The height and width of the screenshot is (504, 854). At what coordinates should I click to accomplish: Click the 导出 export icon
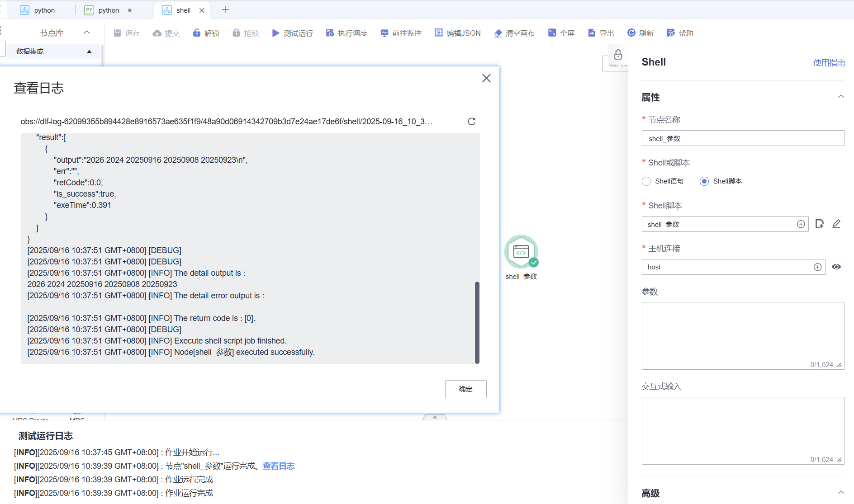click(592, 33)
